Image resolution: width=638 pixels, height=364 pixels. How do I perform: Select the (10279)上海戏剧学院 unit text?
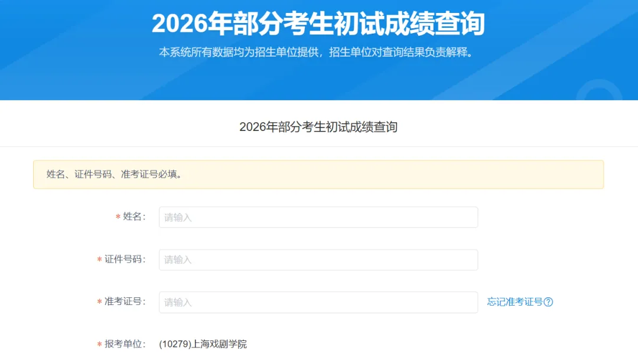(203, 344)
